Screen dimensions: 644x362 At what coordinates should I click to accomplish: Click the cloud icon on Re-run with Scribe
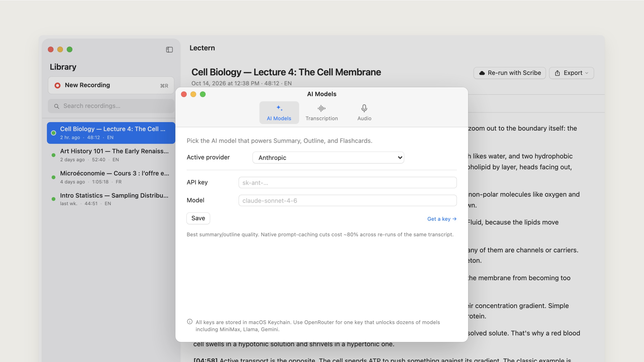[482, 73]
